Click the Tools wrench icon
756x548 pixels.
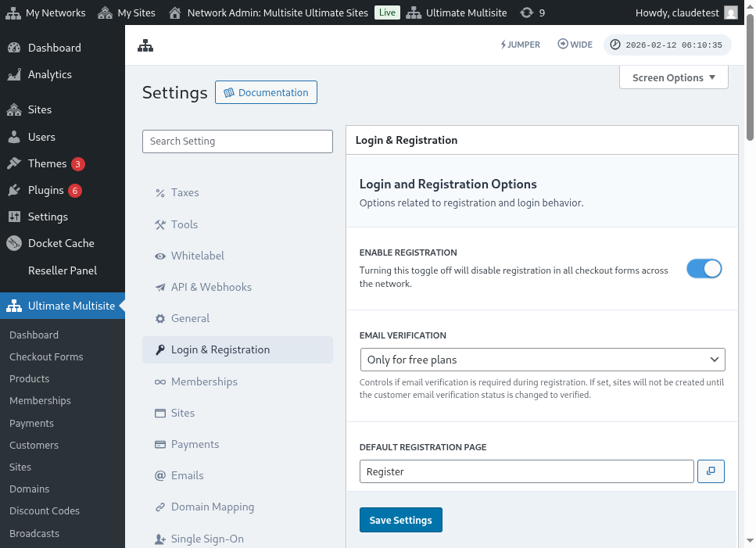(160, 225)
